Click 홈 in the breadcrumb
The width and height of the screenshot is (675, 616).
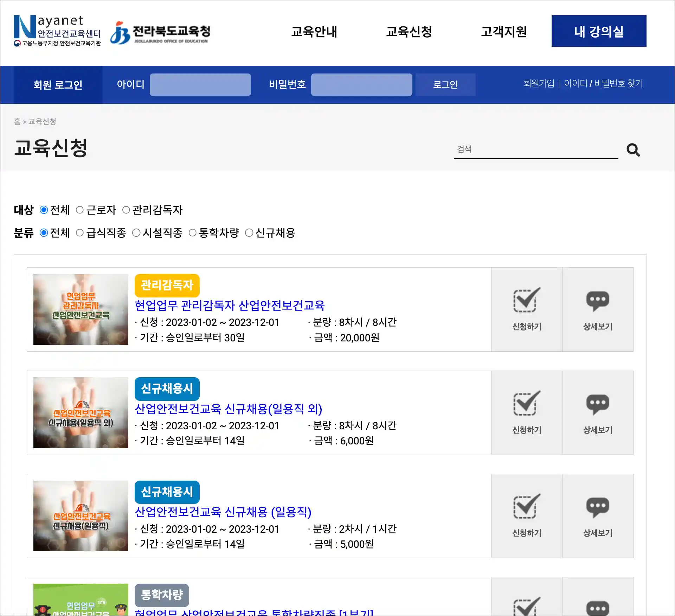[17, 122]
